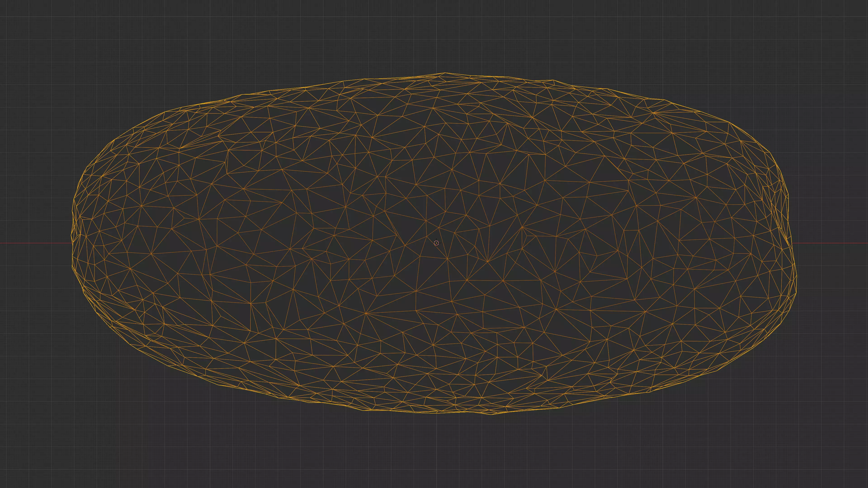Click the red X-axis line left of mesh
Viewport: 868px width, 488px height.
pos(34,243)
